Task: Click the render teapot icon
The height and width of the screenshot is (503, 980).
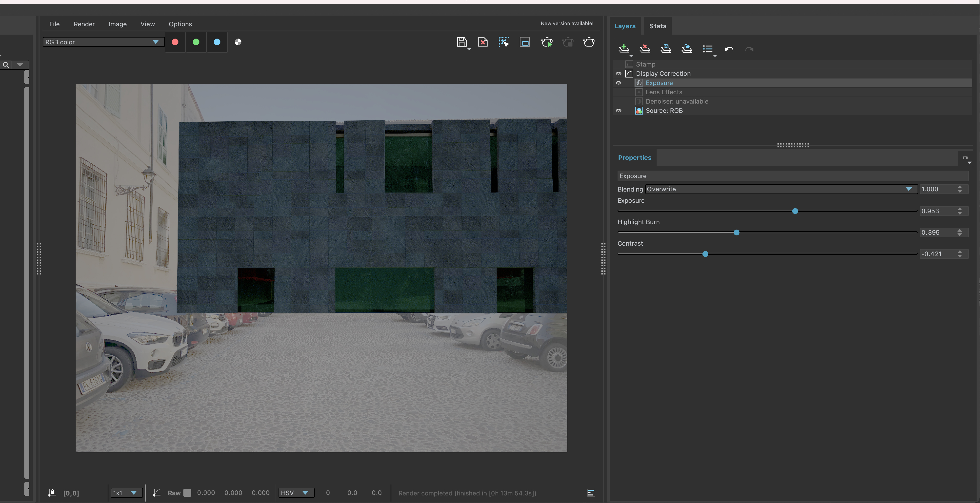Action: pos(589,42)
